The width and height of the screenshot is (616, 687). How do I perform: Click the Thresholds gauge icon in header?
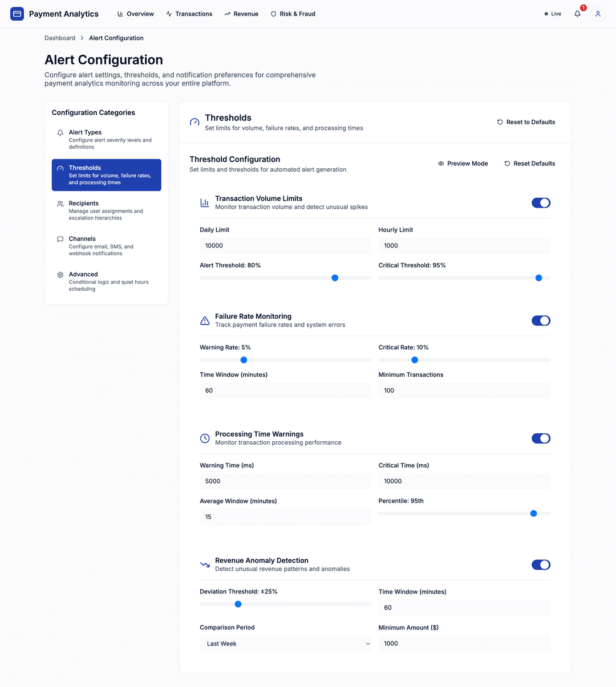(194, 122)
